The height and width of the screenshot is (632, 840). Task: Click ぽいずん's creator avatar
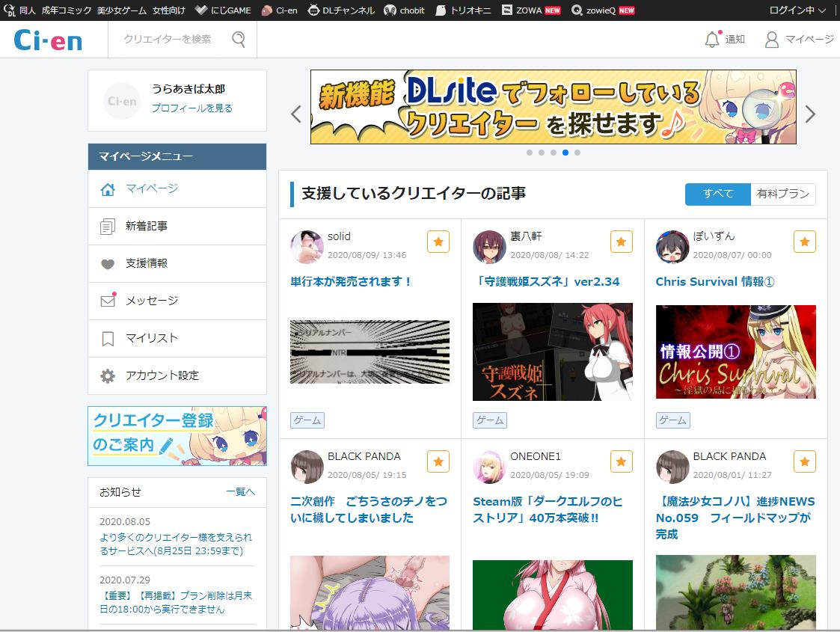(x=672, y=247)
